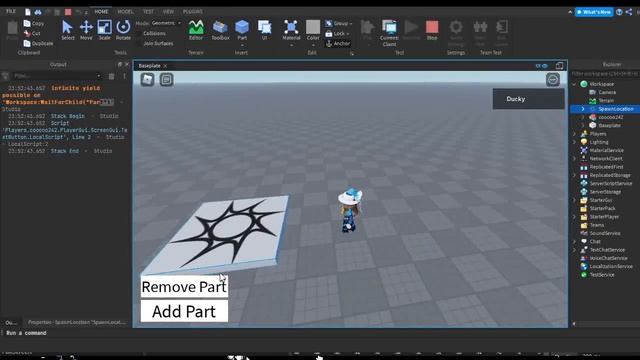
Task: Toggle the Join Surfaces checkbox
Action: [x=140, y=43]
